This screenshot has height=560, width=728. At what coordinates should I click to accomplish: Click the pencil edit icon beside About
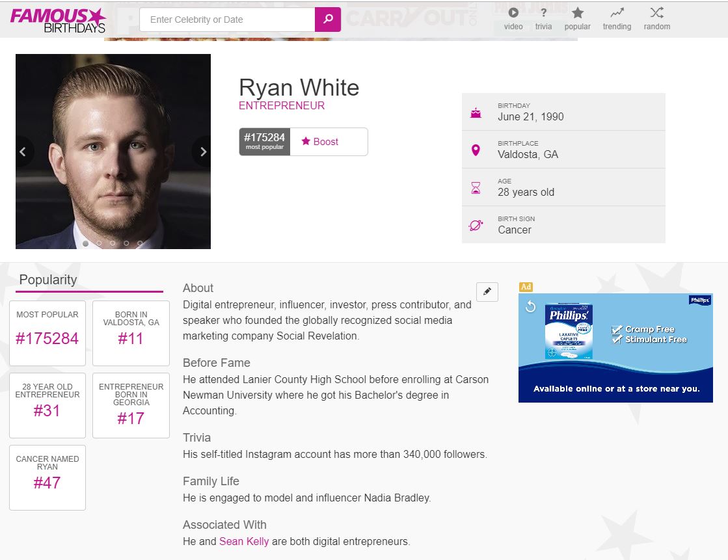(487, 291)
